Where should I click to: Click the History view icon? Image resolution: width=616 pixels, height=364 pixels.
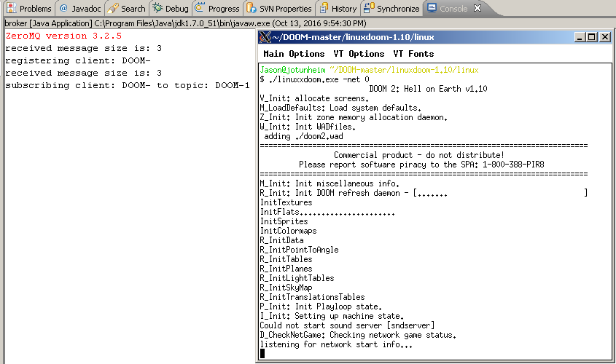324,8
